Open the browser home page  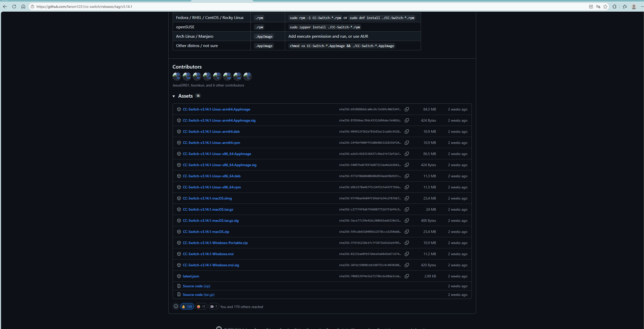(x=23, y=7)
